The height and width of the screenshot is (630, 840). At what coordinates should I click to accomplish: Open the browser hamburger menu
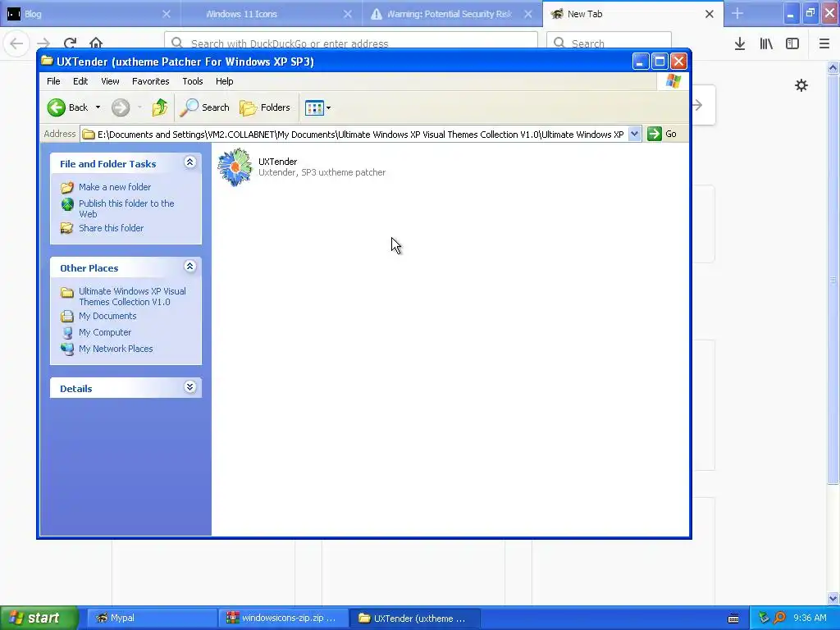(x=824, y=43)
